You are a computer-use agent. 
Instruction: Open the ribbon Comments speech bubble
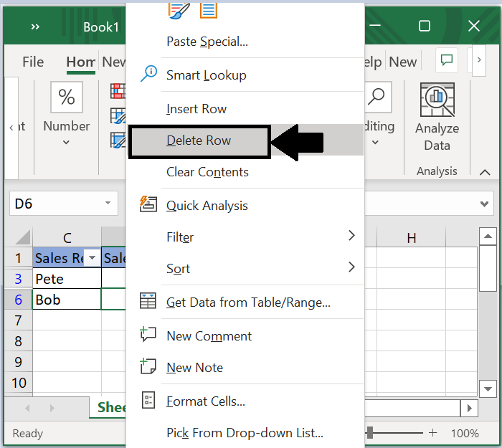pyautogui.click(x=447, y=60)
